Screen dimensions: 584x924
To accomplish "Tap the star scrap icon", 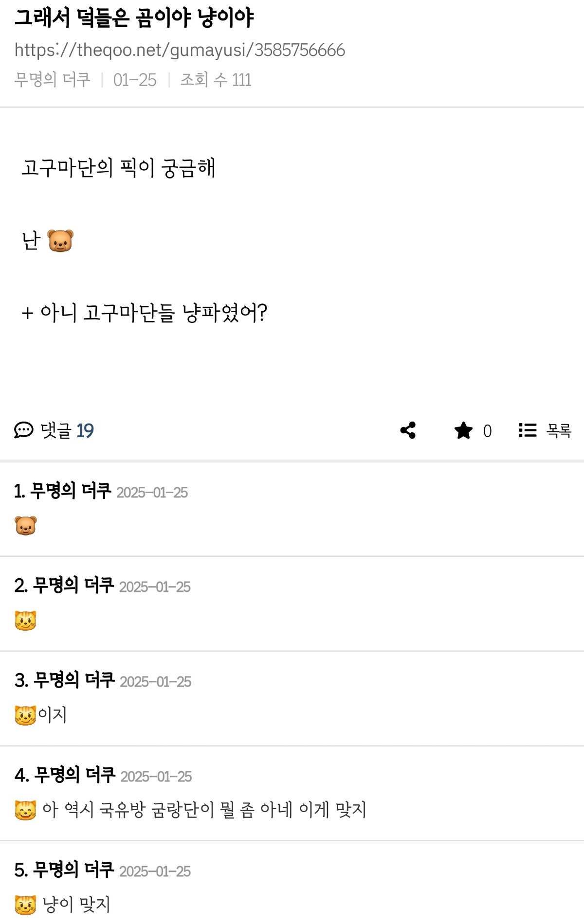I will [x=463, y=430].
